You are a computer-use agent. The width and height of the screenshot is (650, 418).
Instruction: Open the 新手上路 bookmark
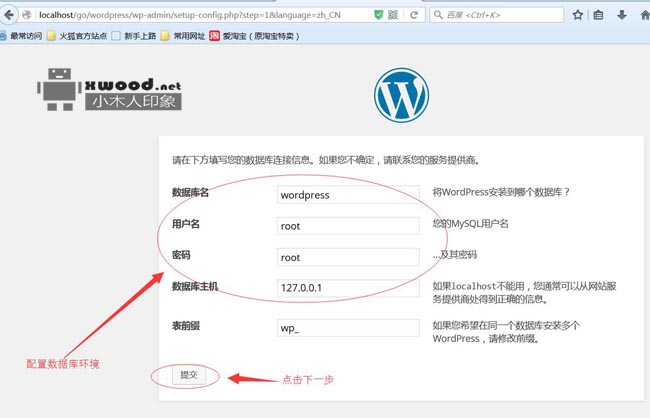[x=134, y=36]
